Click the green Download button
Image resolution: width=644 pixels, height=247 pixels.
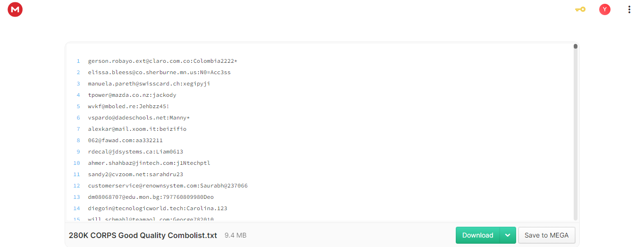[477, 235]
